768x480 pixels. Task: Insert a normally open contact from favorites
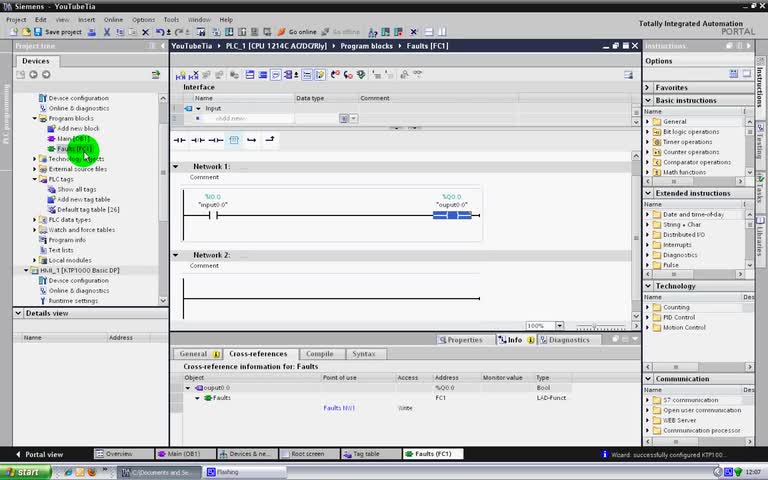[180, 140]
